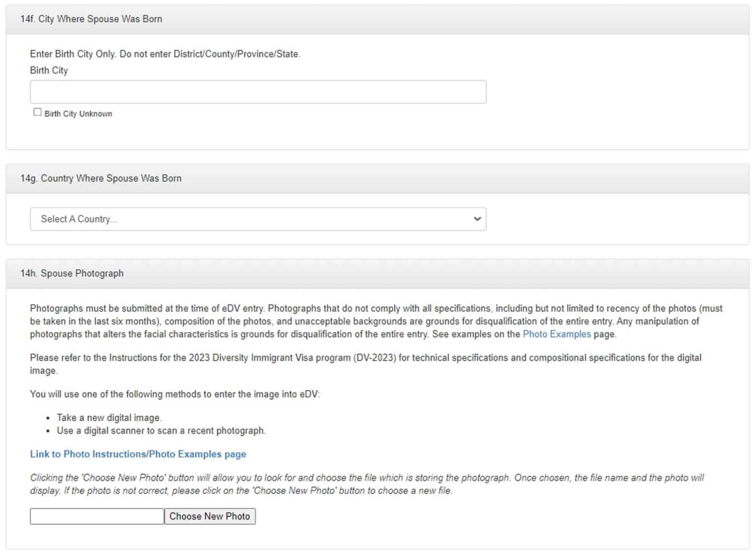Click the 14f City Where Spouse Was Born header

(x=92, y=19)
